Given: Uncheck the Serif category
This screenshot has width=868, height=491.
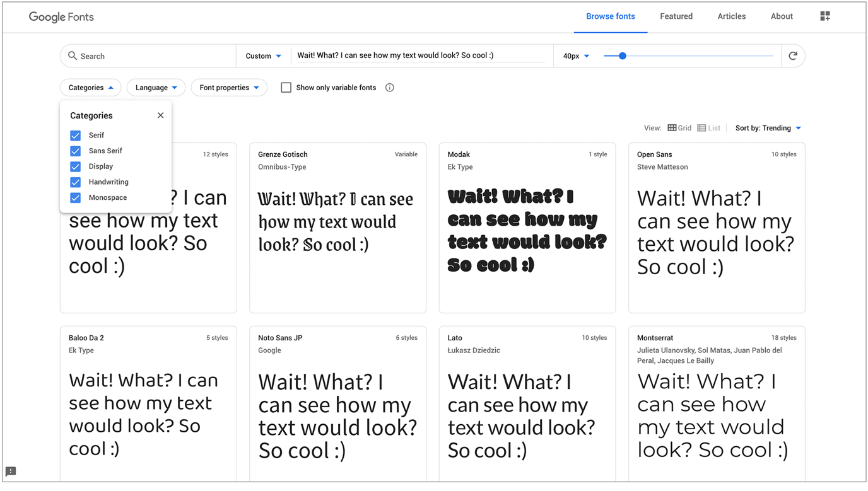Looking at the screenshot, I should (76, 136).
